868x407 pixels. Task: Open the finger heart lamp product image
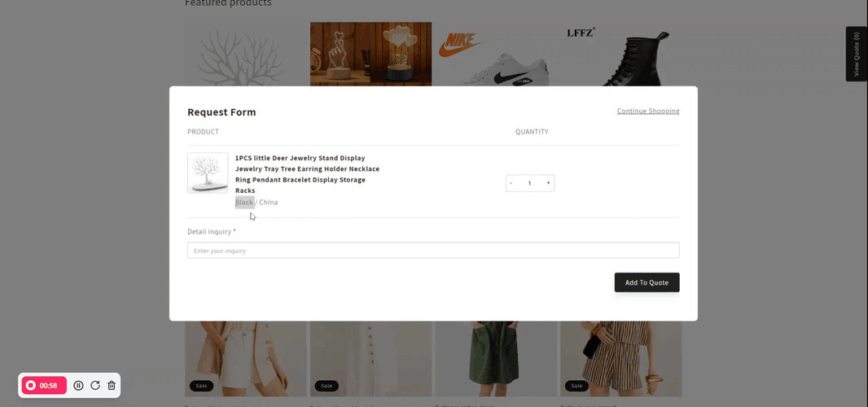click(370, 55)
